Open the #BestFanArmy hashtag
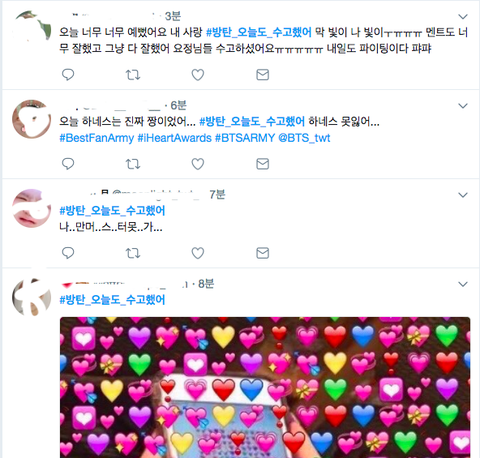This screenshot has width=480, height=458. (x=97, y=138)
